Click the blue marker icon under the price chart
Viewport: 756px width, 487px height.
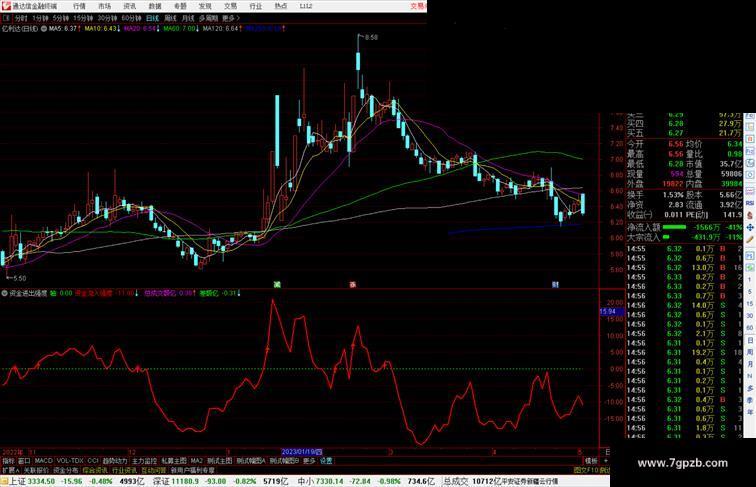coord(555,284)
